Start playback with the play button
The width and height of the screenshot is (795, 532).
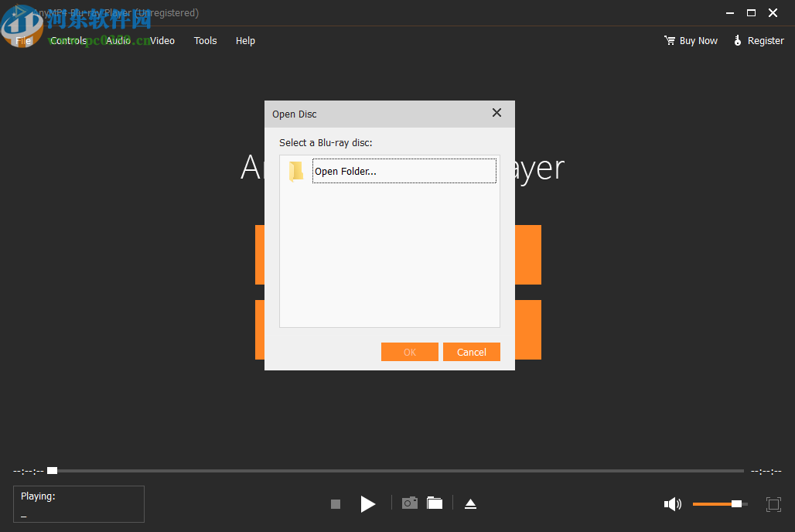[368, 503]
